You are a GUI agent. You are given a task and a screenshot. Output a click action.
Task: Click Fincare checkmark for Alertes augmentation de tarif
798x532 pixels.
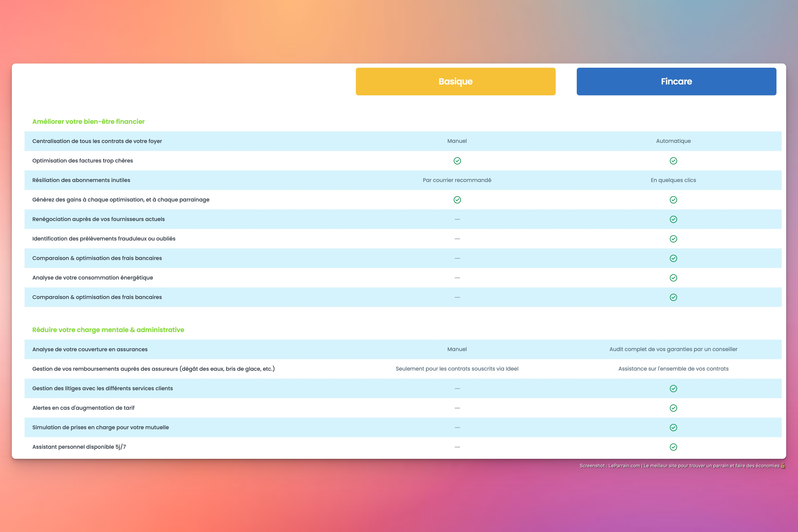click(x=673, y=408)
